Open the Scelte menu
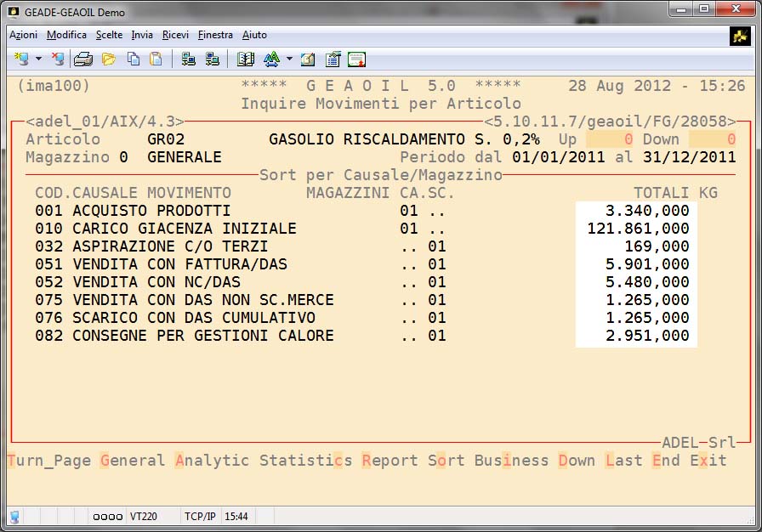762x532 pixels. click(x=109, y=35)
